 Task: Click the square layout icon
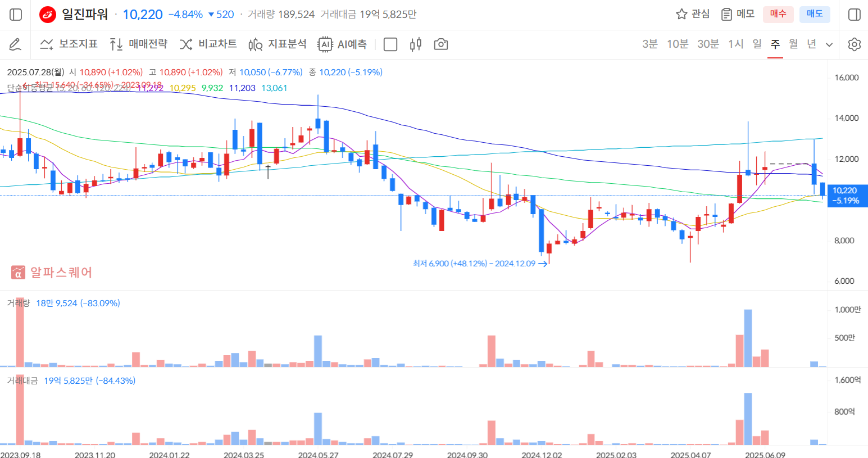(x=390, y=44)
